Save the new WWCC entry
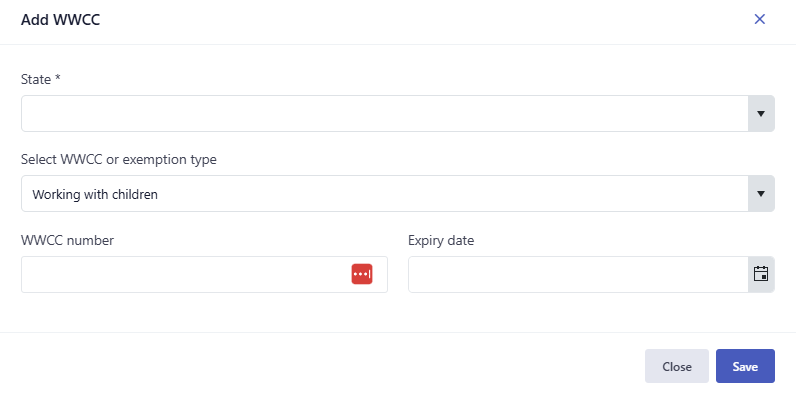Viewport: 796px width, 399px height. [745, 366]
